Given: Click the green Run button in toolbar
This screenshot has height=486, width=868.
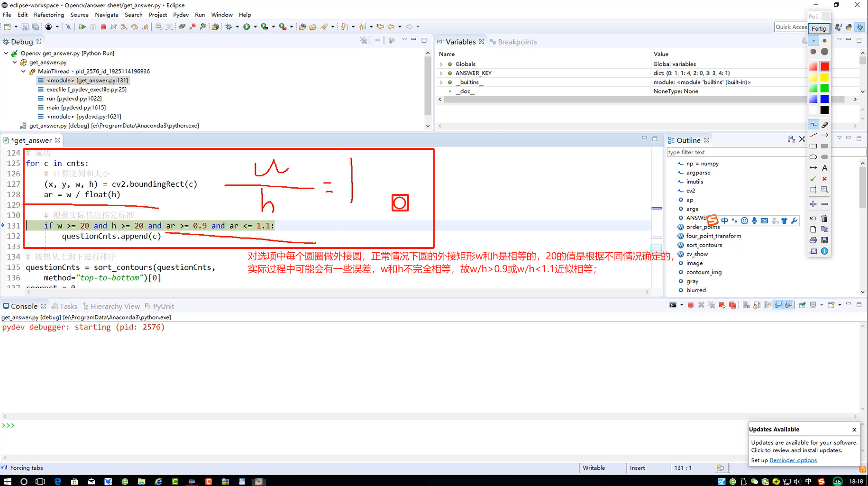Looking at the screenshot, I should [x=247, y=27].
